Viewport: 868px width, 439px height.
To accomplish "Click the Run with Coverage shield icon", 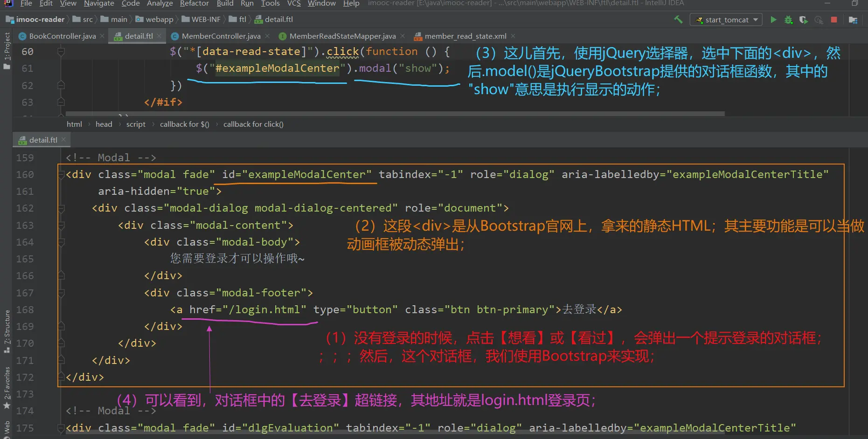I will pos(803,20).
